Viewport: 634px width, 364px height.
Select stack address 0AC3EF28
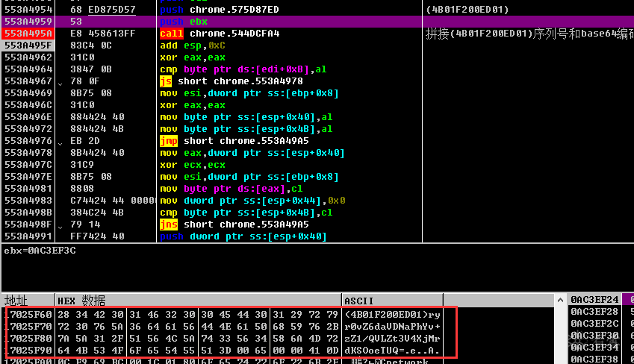point(594,312)
